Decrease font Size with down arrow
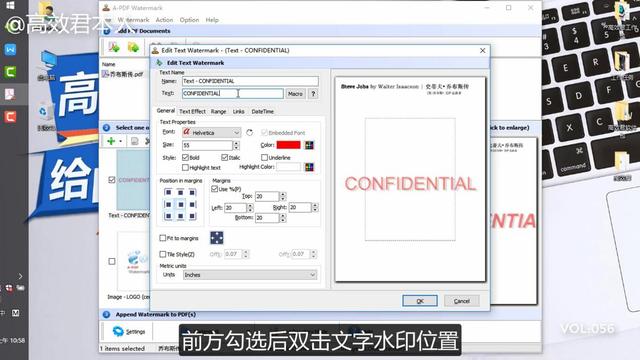Screen dimensions: 640x360 pyautogui.click(x=236, y=148)
